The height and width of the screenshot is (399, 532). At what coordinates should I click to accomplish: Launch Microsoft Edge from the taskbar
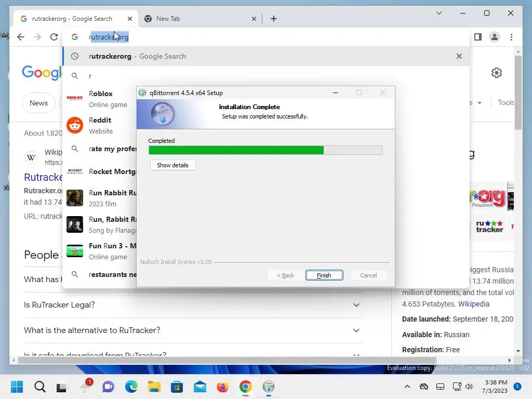(131, 387)
